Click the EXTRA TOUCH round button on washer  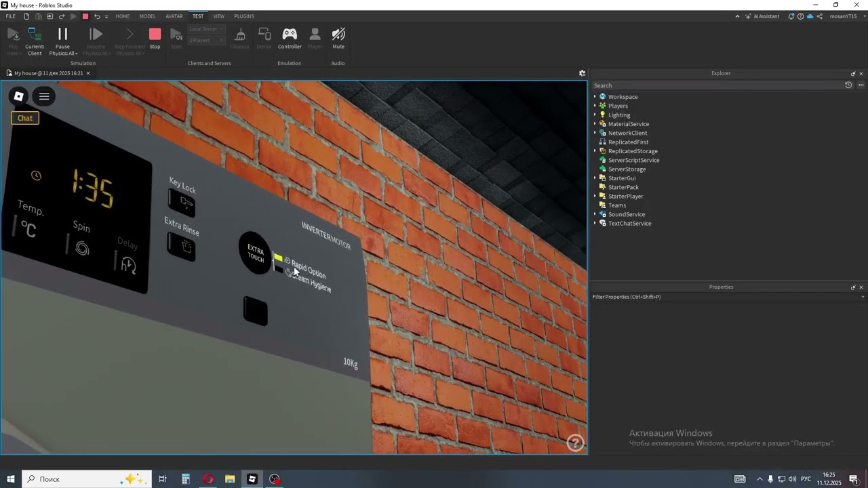(255, 253)
